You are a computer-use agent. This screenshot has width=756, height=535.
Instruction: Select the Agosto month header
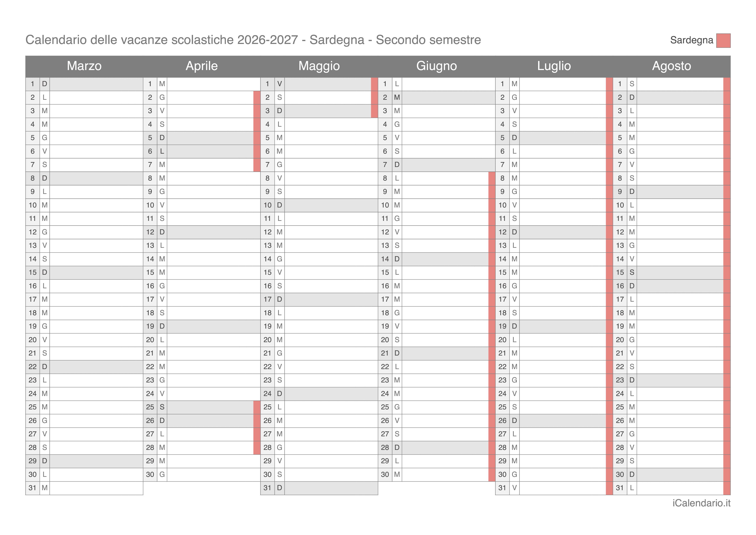coord(671,66)
